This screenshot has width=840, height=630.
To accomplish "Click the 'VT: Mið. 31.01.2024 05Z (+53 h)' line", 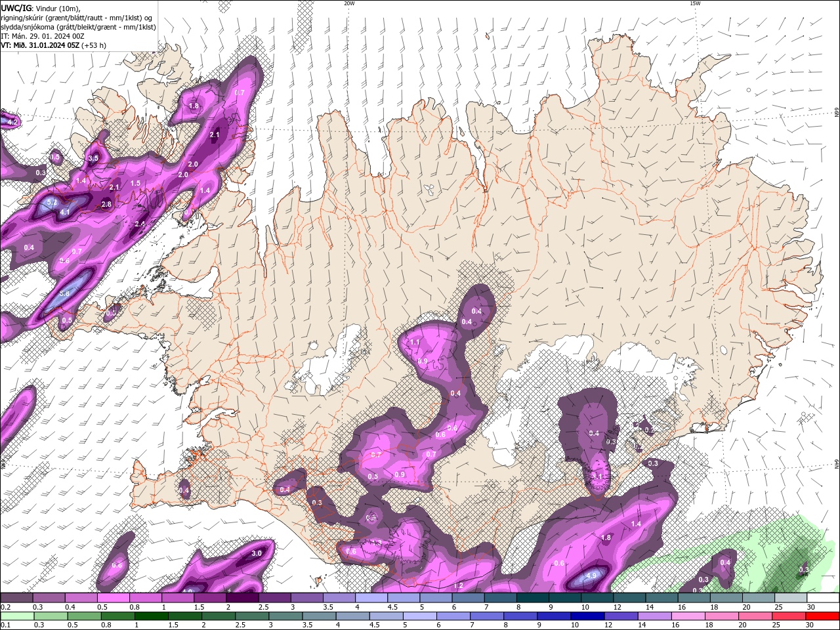I will tap(54, 45).
